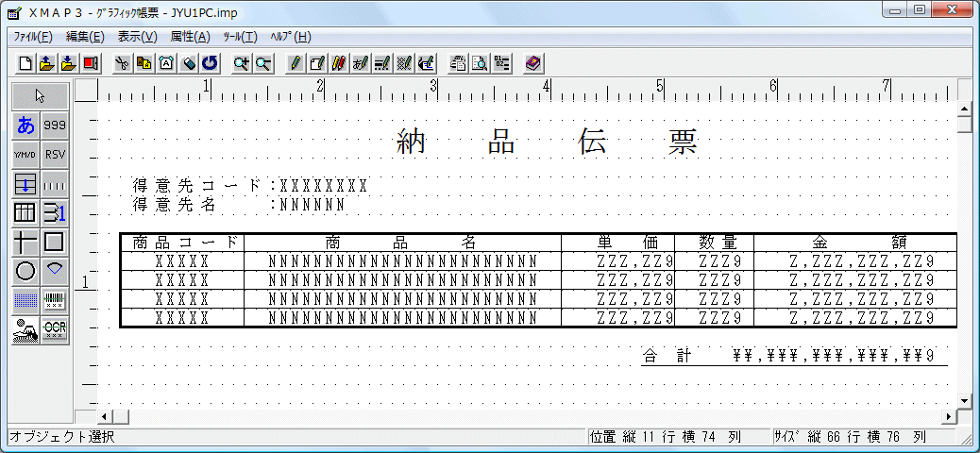Click the 01 02 item list icon
The height and width of the screenshot is (453, 980).
point(502,63)
